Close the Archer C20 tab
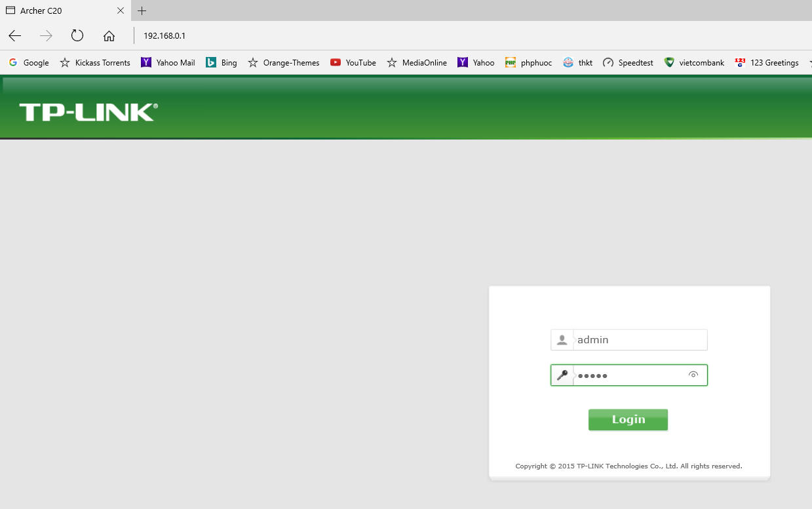Image resolution: width=812 pixels, height=509 pixels. (x=121, y=10)
